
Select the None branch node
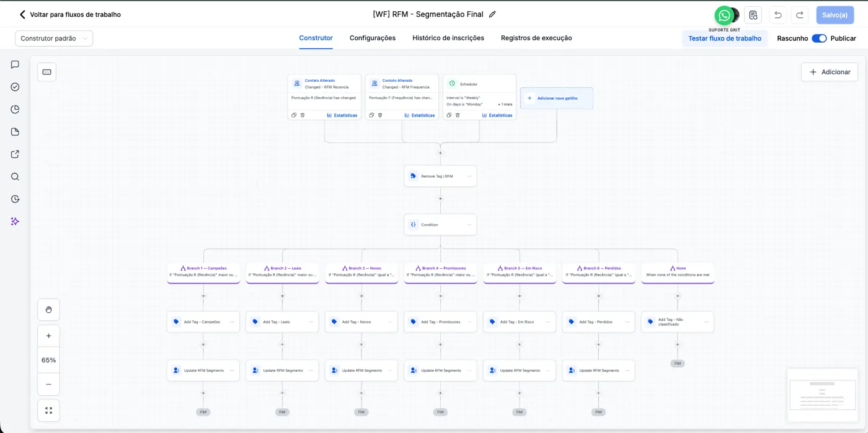tap(678, 272)
